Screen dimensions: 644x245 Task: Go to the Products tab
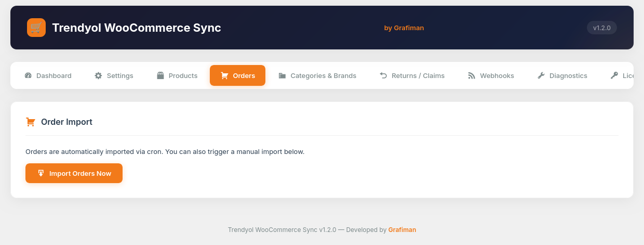(x=177, y=75)
